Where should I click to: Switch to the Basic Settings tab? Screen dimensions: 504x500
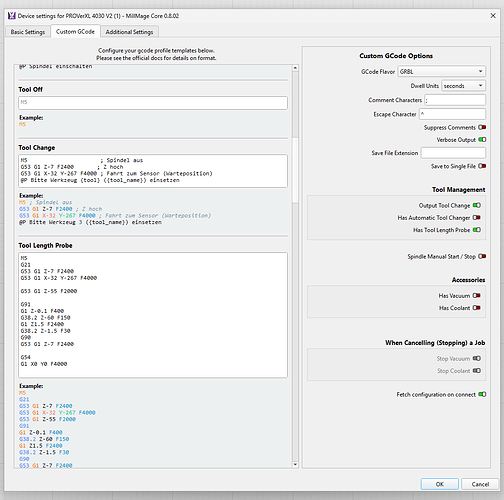28,32
